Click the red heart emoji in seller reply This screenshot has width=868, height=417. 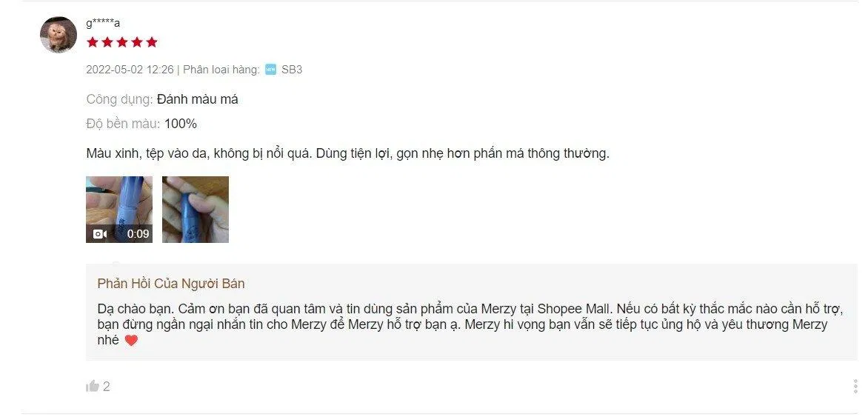pos(131,341)
